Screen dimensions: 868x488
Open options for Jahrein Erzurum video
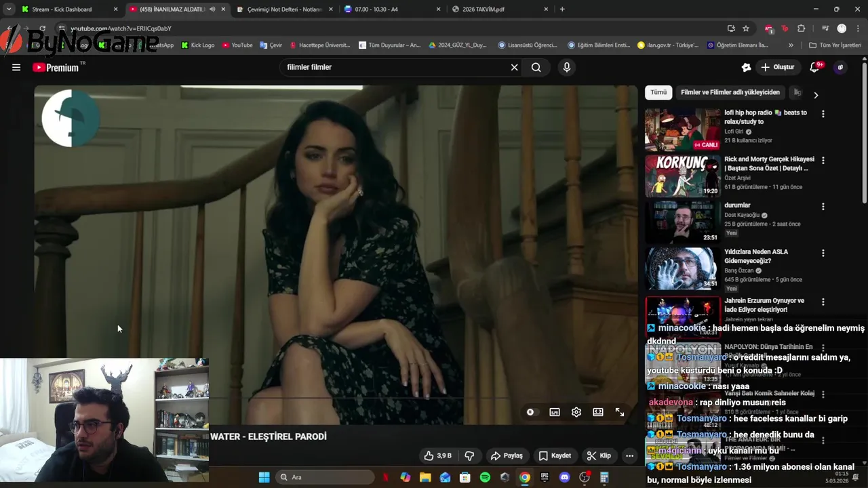(x=823, y=302)
